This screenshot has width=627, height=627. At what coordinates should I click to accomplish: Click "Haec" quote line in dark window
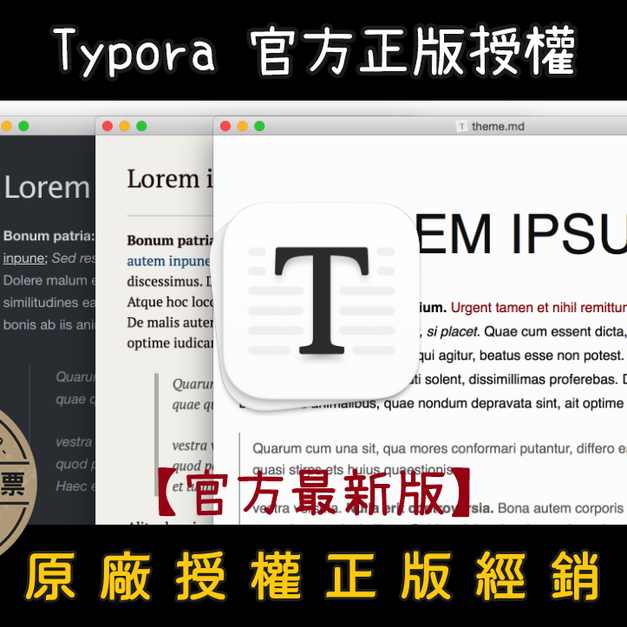point(75,486)
